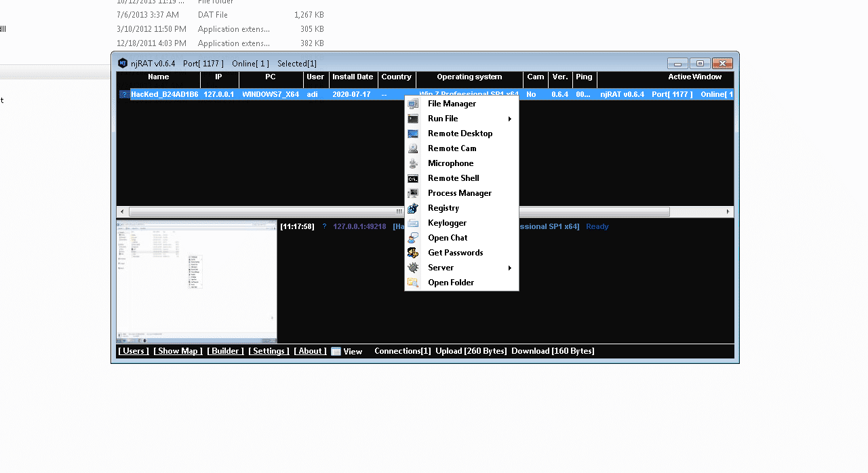Viewport: 868px width, 473px height.
Task: Select the Registry editor icon
Action: coord(413,207)
